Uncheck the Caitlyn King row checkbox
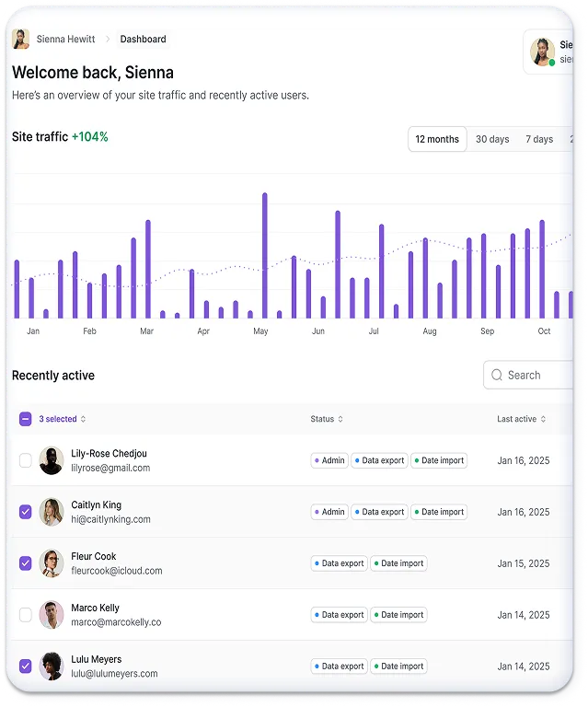The image size is (588, 707). click(x=26, y=512)
